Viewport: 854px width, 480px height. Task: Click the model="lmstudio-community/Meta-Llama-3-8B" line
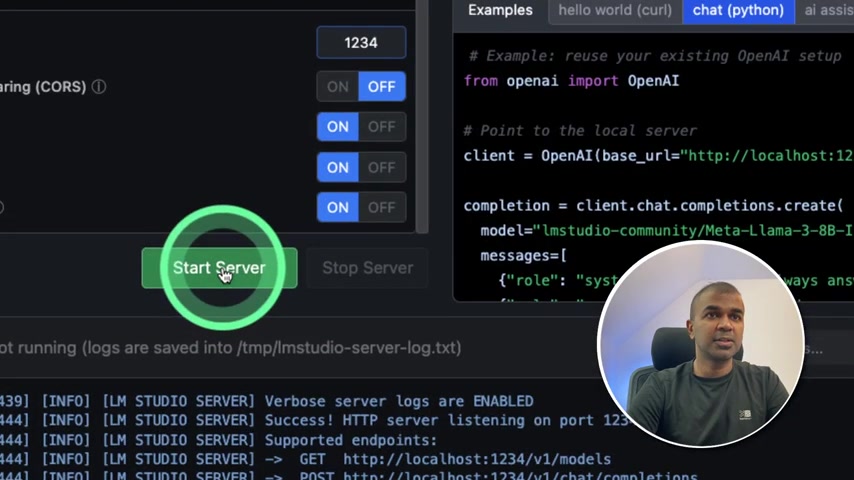667,231
